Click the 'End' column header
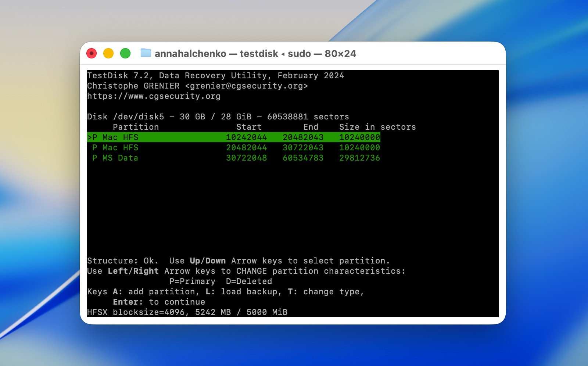 pyautogui.click(x=311, y=127)
